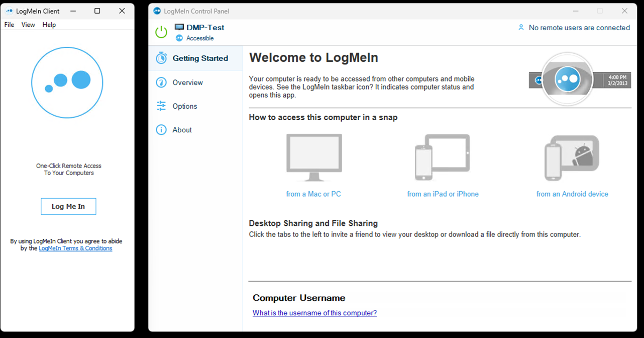644x338 pixels.
Task: Click the remote users person icon
Action: click(521, 28)
